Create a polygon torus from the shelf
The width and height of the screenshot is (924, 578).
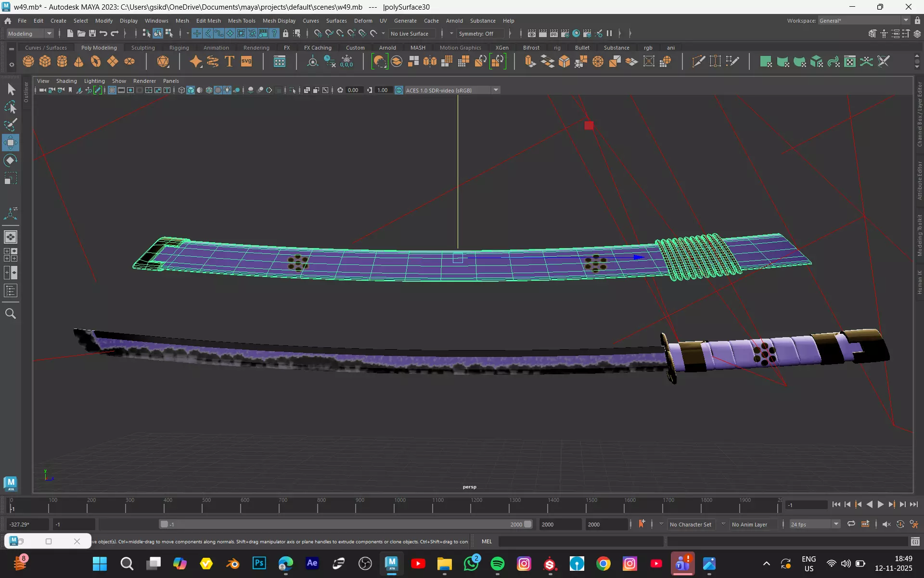tap(96, 62)
